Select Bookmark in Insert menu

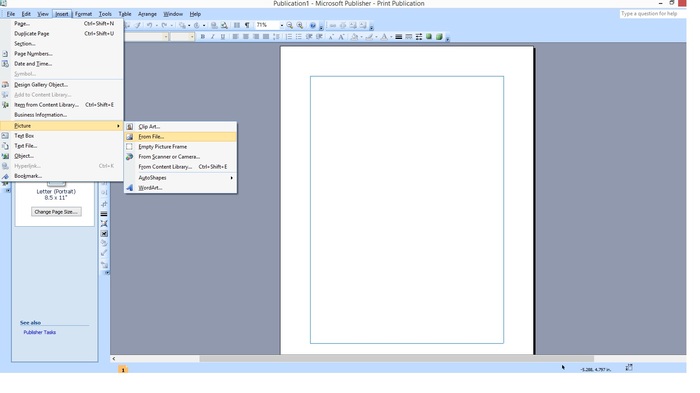pos(62,176)
